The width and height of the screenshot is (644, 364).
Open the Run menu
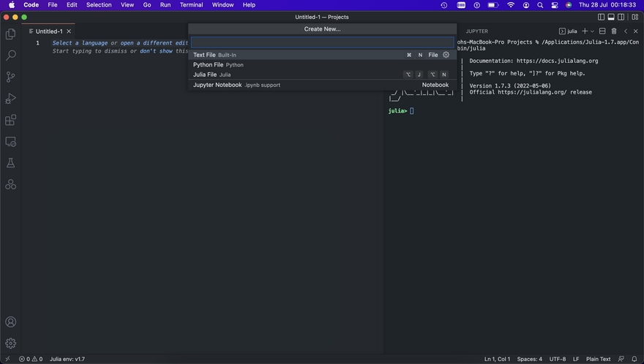[165, 5]
